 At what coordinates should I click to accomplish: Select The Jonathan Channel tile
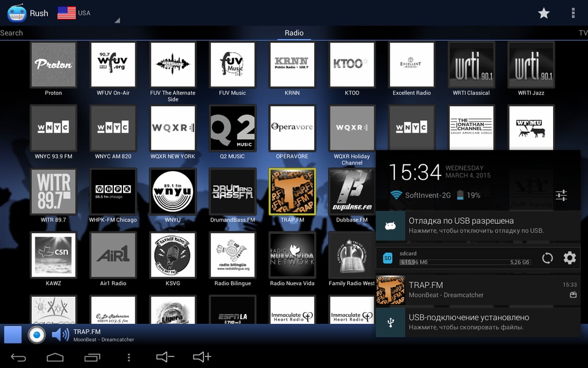coord(472,128)
